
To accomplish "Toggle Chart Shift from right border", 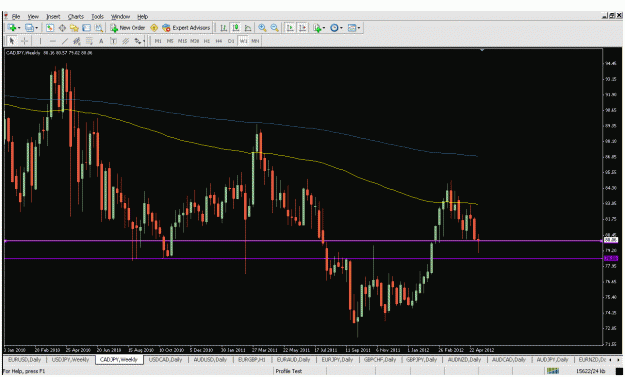I will click(x=303, y=28).
